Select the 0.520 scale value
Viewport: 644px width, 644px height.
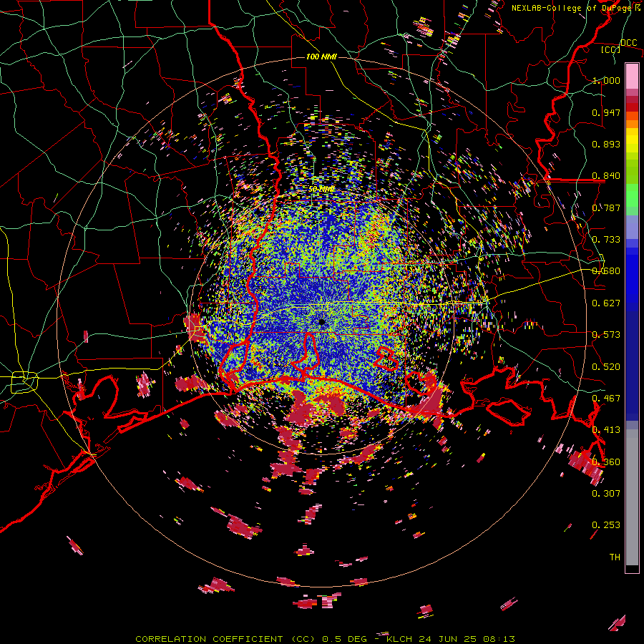tap(606, 367)
